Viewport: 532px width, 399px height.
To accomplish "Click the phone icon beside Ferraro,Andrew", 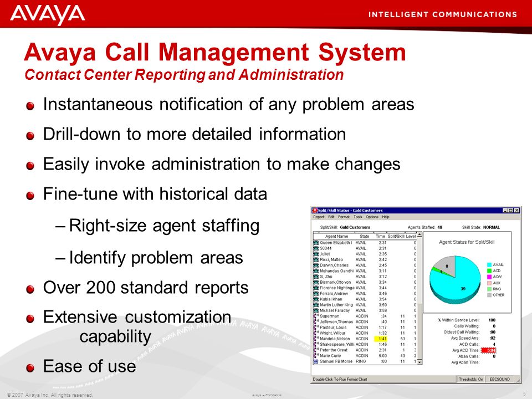I will (x=316, y=294).
